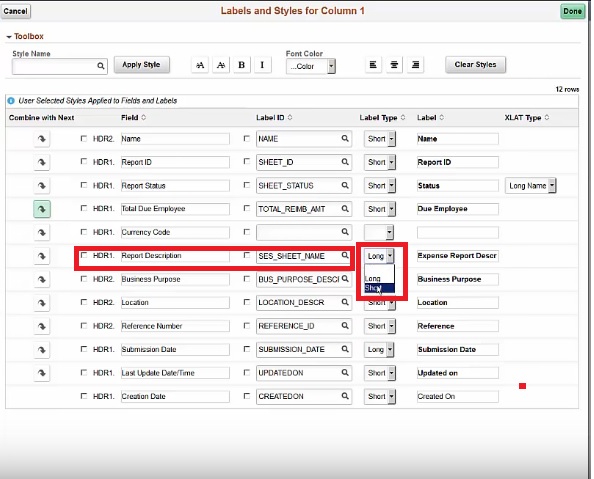Click the Clear Styles button
This screenshot has width=594, height=479.
[475, 65]
